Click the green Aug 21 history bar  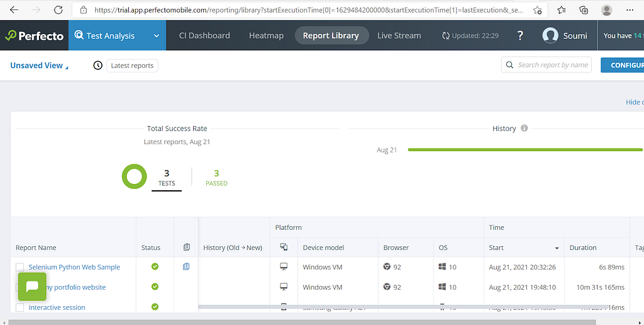point(525,150)
